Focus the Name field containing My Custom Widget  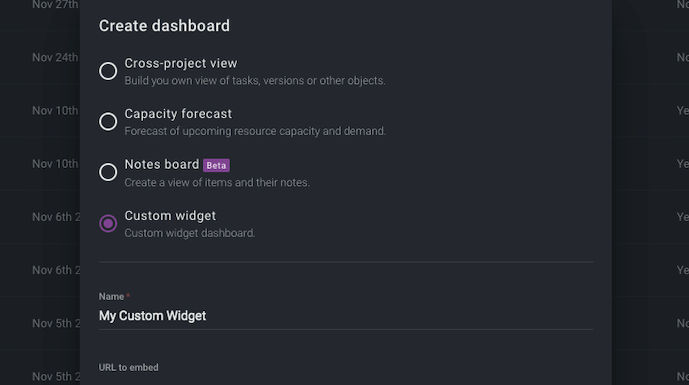[346, 316]
